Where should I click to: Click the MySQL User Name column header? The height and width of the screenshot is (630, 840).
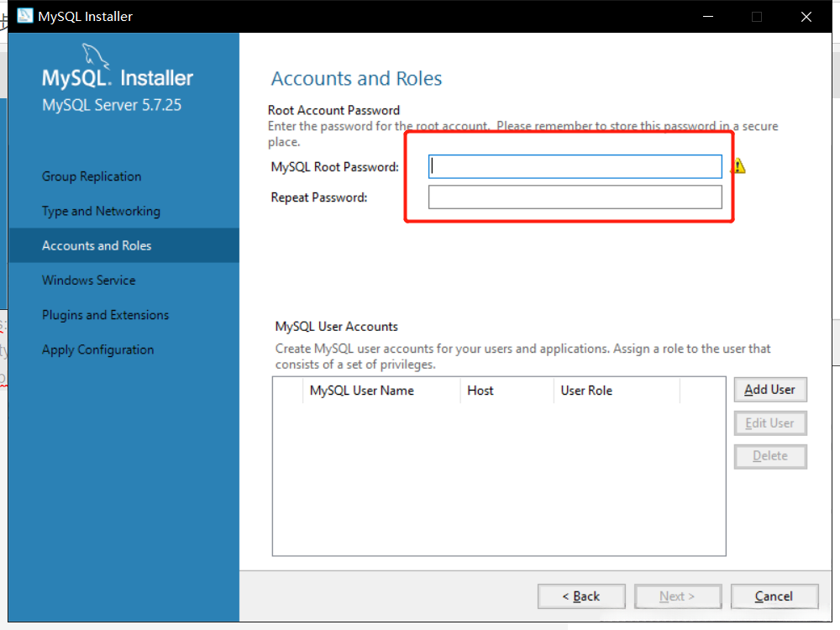pos(381,391)
